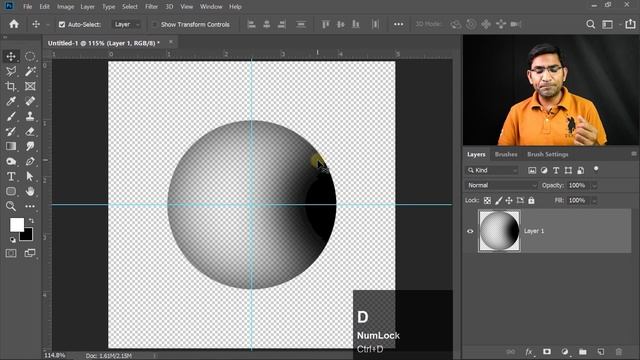
Task: Create a new group folder icon
Action: click(583, 351)
